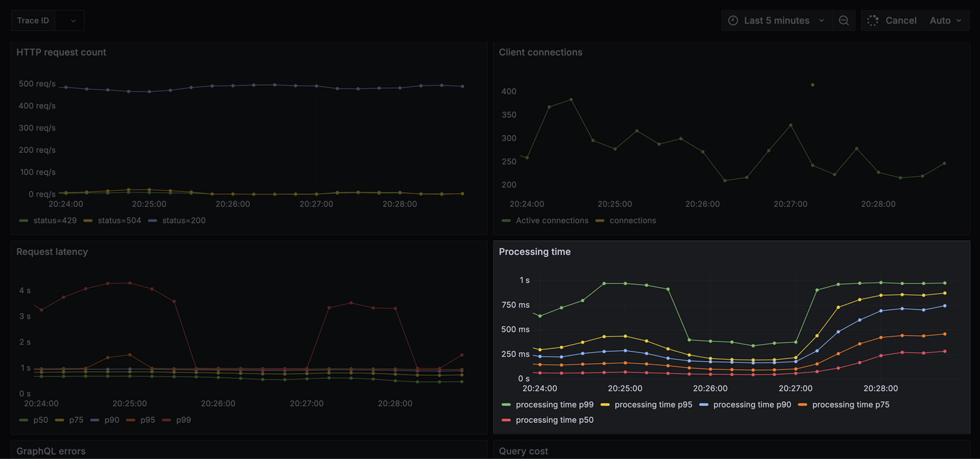Click the Query cost panel header
The width and height of the screenshot is (980, 459).
point(523,451)
